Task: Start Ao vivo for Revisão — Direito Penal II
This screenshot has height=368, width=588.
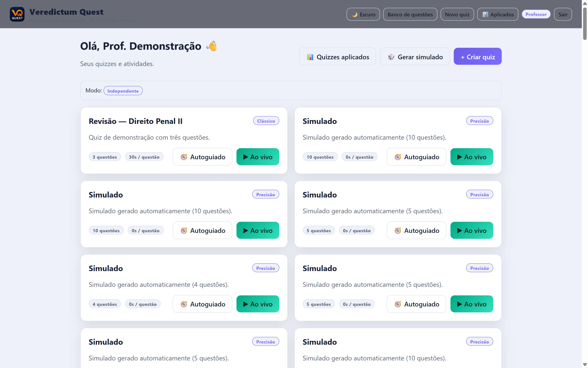Action: 258,157
